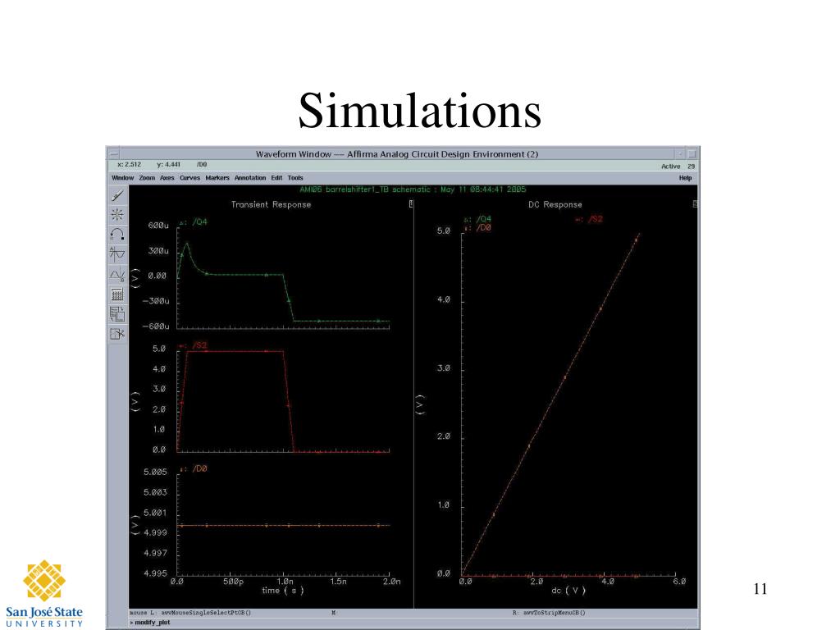Click the subwindow layout icon in toolbar
This screenshot has height=630, width=840.
(x=117, y=314)
